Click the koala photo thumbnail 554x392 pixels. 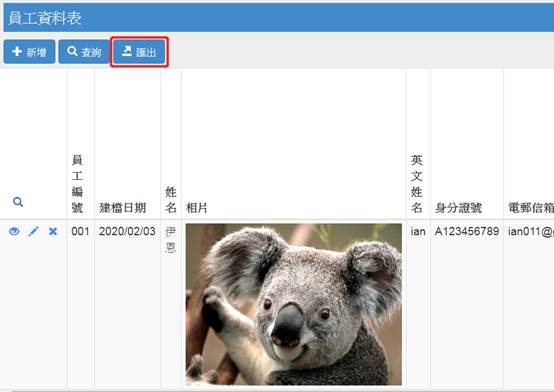pos(294,304)
